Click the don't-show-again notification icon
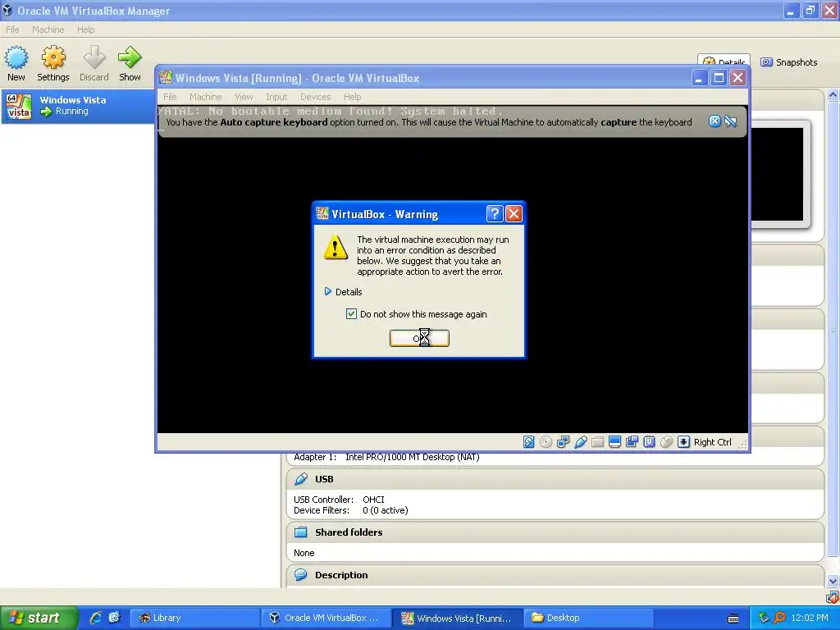The height and width of the screenshot is (630, 840). [731, 121]
